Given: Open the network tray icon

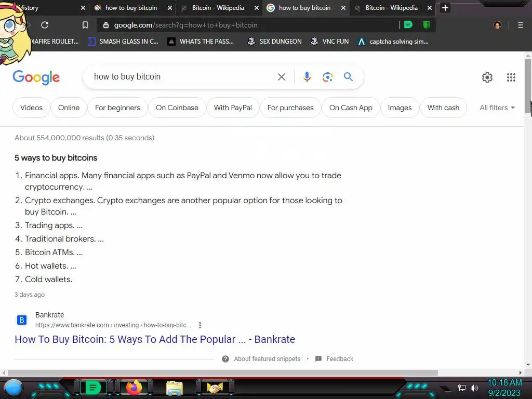Looking at the screenshot, I should [462, 388].
